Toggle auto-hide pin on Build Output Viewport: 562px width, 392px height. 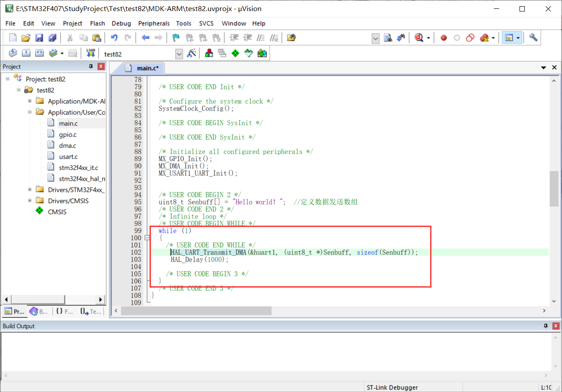coord(546,326)
